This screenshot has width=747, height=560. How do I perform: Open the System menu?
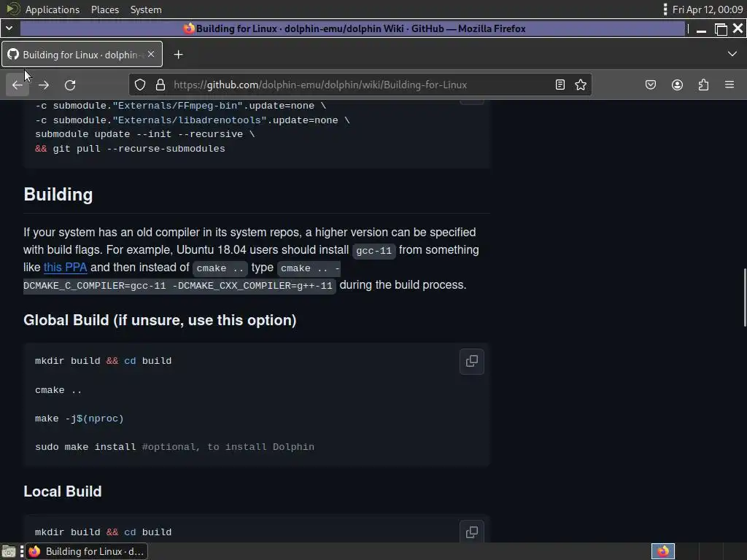pos(146,9)
